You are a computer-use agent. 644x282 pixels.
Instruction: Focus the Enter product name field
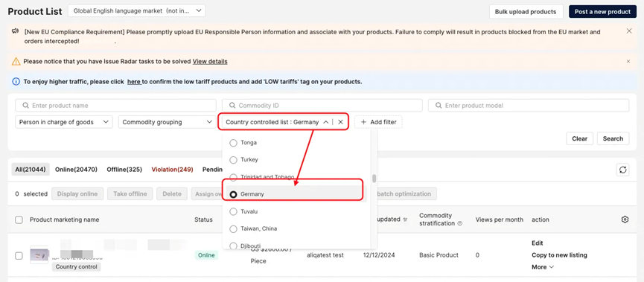[116, 106]
